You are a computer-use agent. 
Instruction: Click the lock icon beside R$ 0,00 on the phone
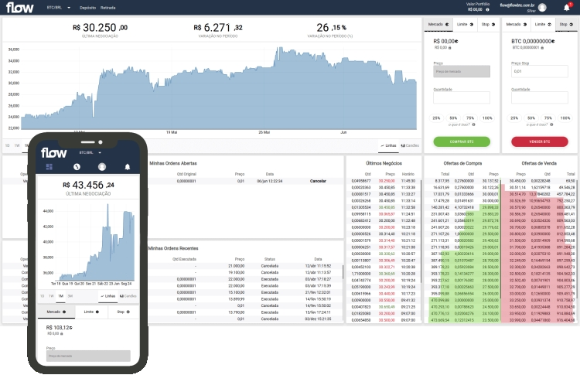pyautogui.click(x=62, y=334)
